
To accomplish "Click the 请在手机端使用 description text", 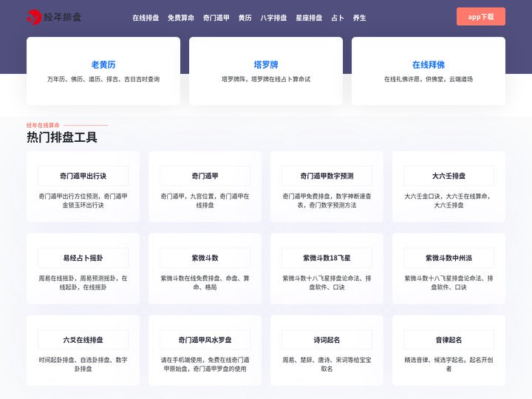I will (x=205, y=364).
